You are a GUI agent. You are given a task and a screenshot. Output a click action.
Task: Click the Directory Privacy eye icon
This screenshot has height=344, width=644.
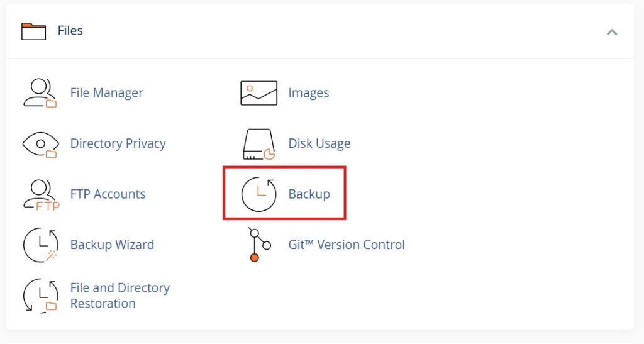coord(40,144)
